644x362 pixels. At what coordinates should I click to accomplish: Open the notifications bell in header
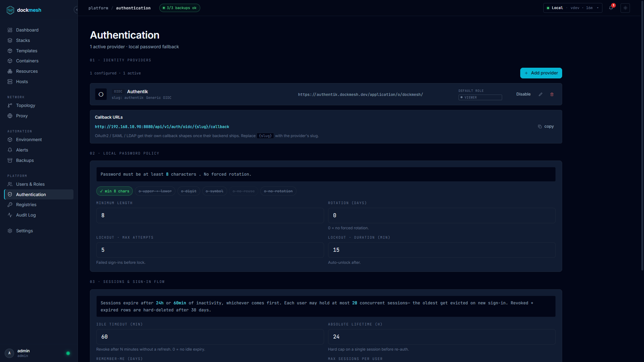pyautogui.click(x=611, y=8)
